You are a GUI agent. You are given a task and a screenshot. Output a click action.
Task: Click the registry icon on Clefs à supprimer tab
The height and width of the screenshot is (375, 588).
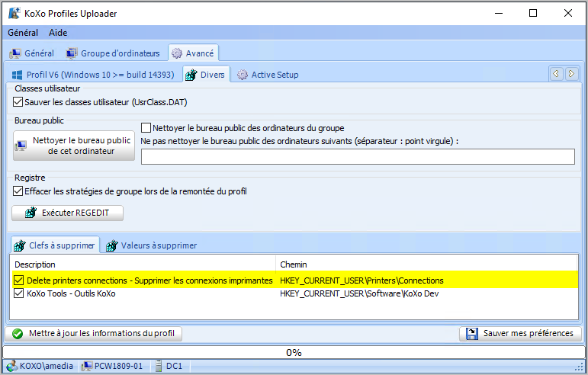[20, 245]
